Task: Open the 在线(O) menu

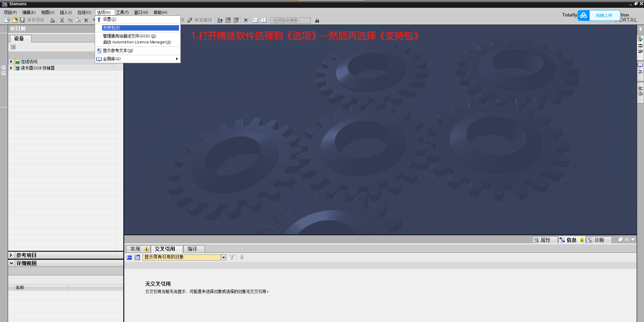Action: click(84, 12)
